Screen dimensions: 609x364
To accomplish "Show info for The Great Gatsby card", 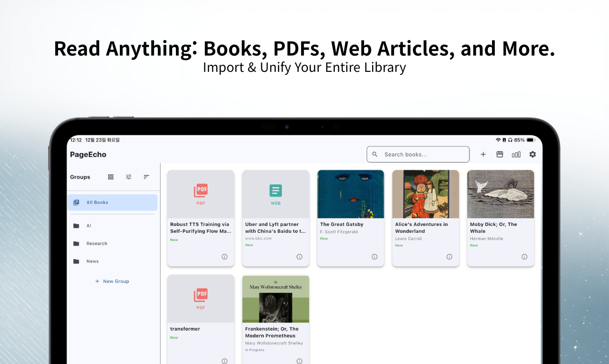I will 375,257.
